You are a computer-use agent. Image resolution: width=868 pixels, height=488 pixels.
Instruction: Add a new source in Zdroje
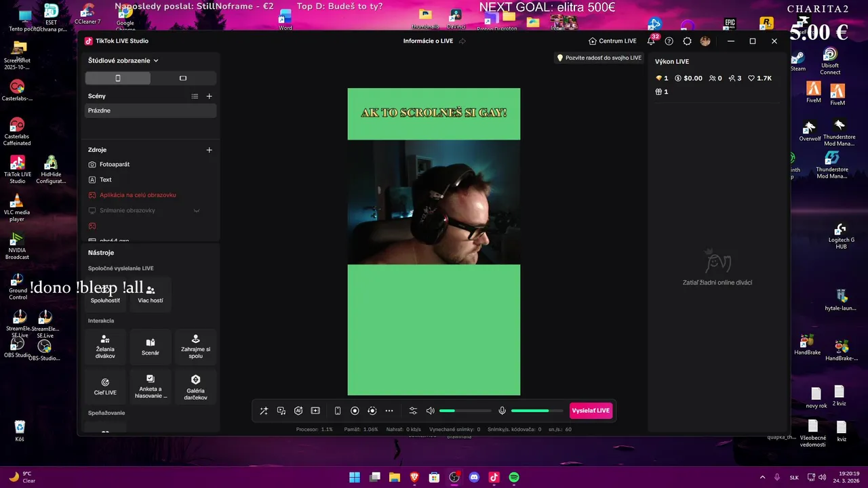(209, 150)
